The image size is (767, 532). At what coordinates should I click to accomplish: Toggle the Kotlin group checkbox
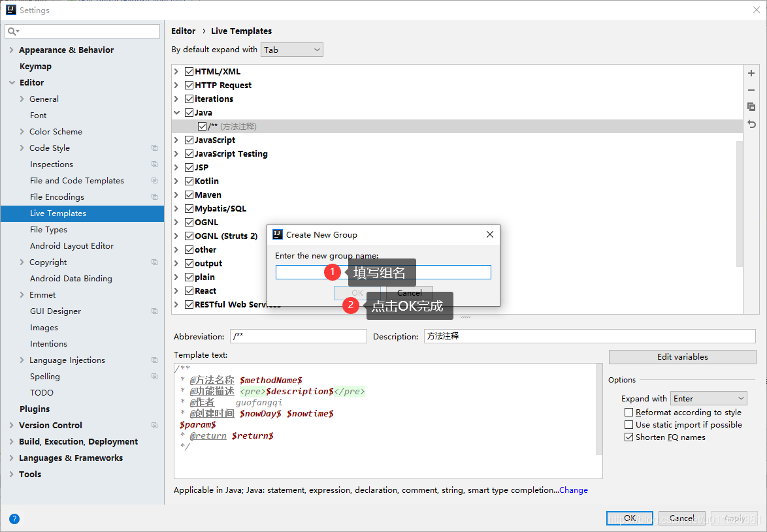[x=189, y=181]
